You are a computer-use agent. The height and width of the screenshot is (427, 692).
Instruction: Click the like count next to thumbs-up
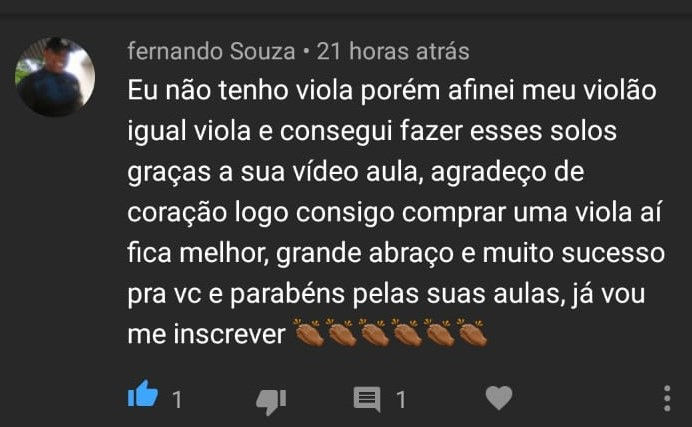(x=177, y=400)
